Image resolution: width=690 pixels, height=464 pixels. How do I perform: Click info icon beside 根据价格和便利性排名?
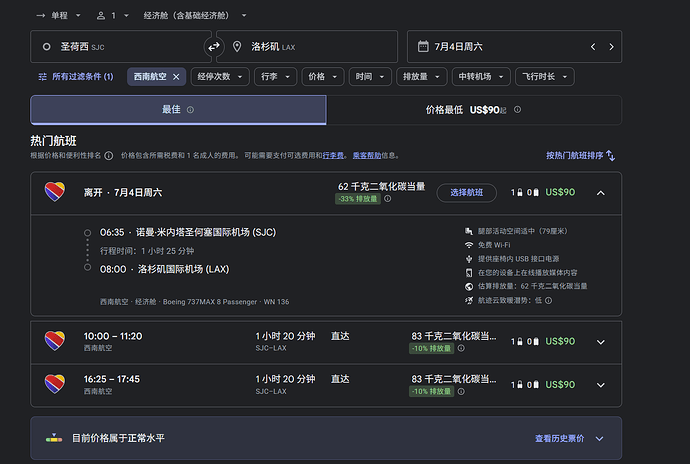[109, 156]
